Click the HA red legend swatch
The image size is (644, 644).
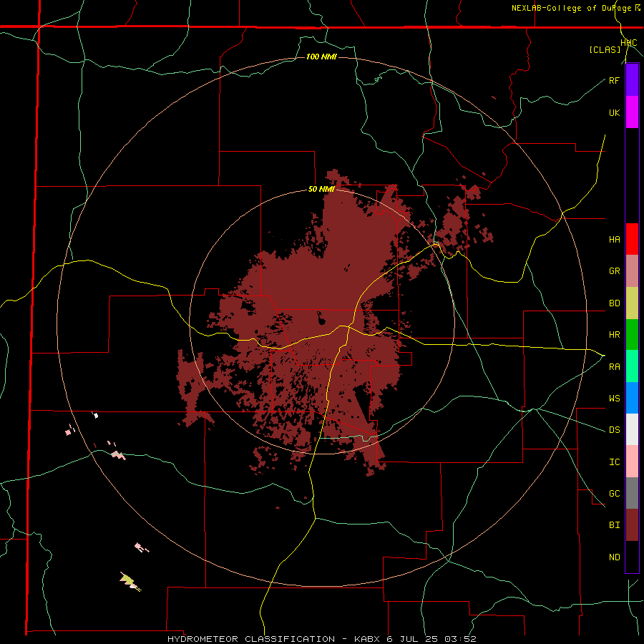pos(632,239)
